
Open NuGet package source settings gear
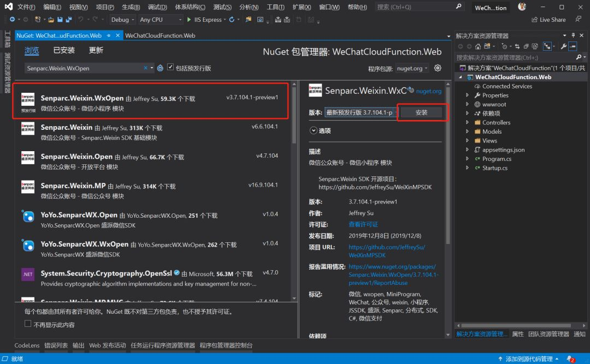[x=438, y=68]
